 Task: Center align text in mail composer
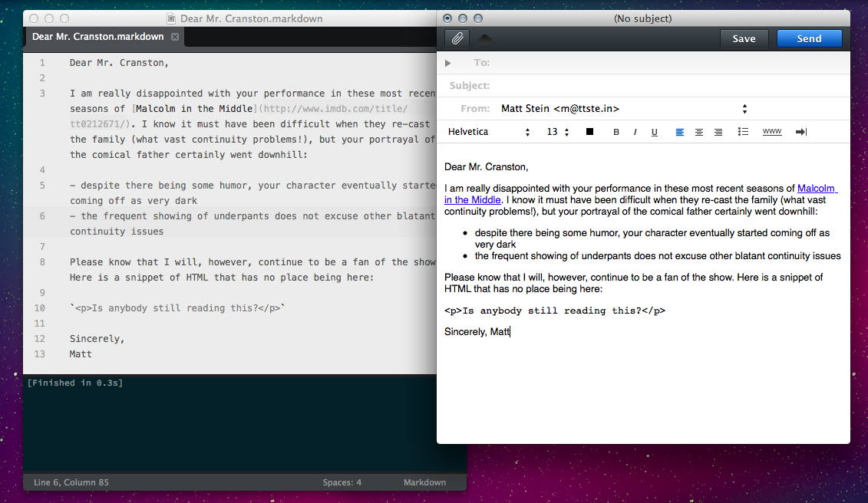tap(699, 132)
